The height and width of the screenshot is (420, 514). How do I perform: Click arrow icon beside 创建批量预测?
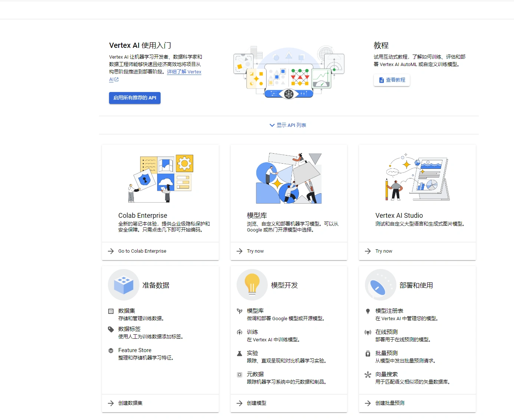point(368,403)
